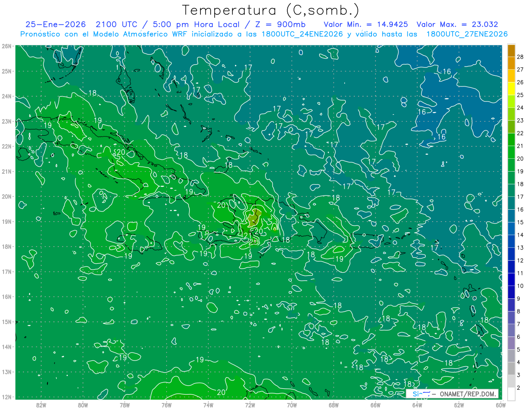Click "1800UTC_24ENE2026" initialization time text

(301, 34)
